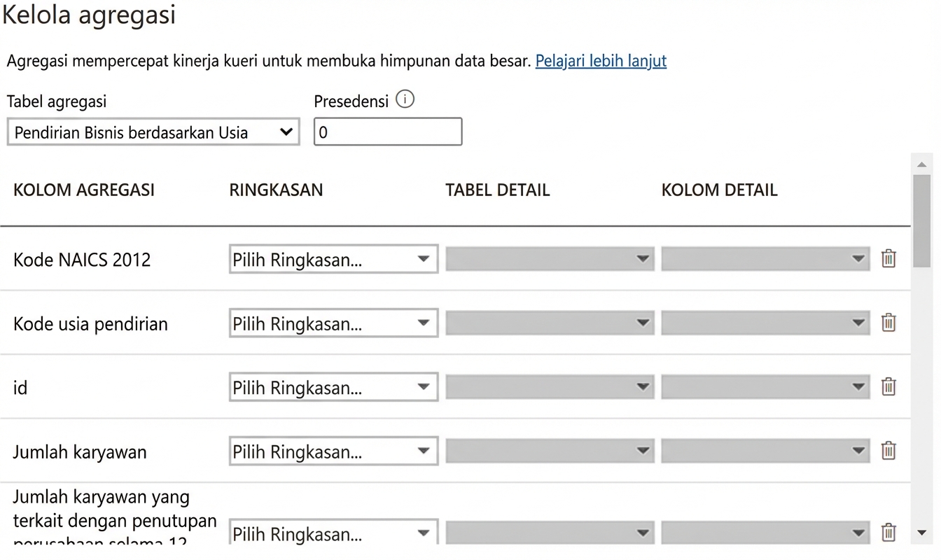Delete the Kode NAICS 2012 aggregation row

(888, 258)
